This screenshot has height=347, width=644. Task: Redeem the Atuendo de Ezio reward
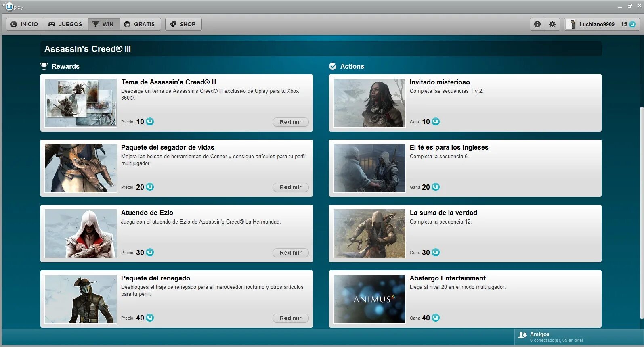(291, 253)
